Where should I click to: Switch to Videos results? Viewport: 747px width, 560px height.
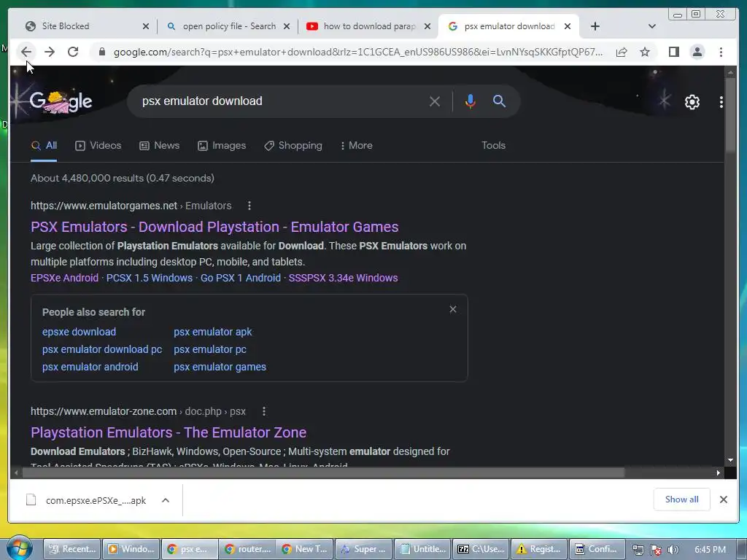(98, 146)
